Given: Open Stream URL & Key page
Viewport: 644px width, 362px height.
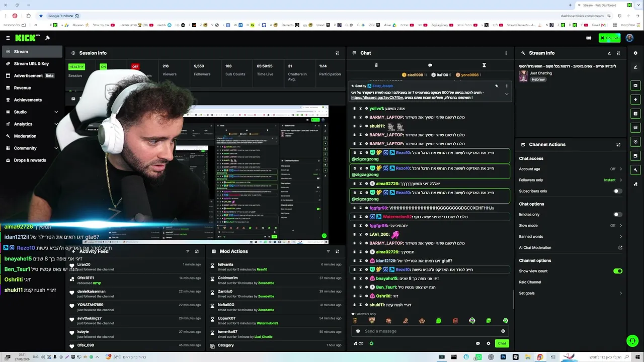Looking at the screenshot, I should (32, 64).
